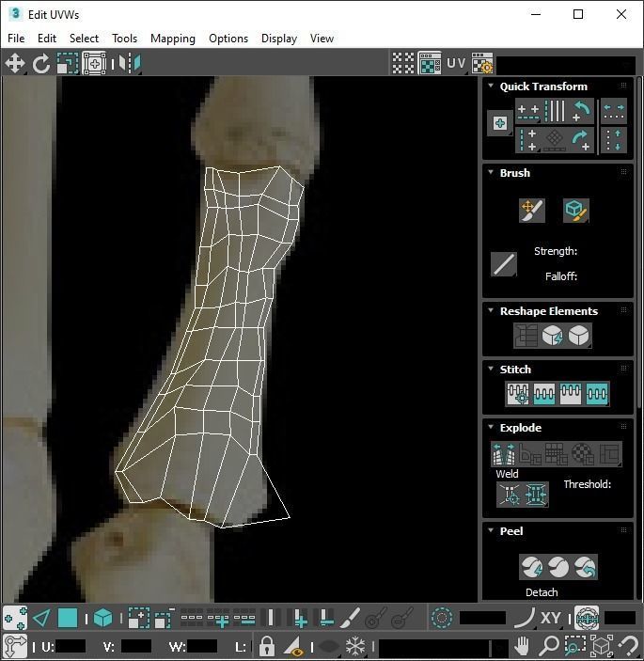Click the Grow UV Selection icon

139,619
